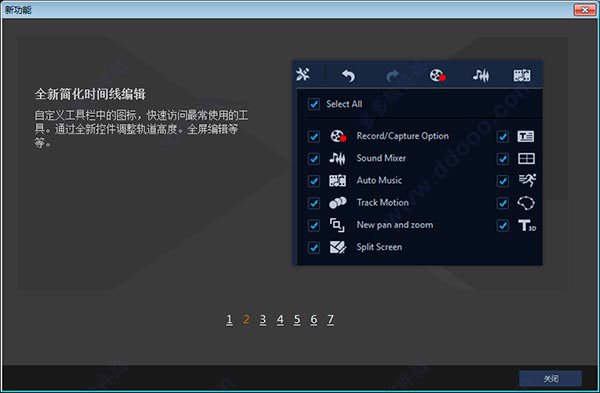Click the Sound Mixer label
600x393 pixels.
point(381,158)
